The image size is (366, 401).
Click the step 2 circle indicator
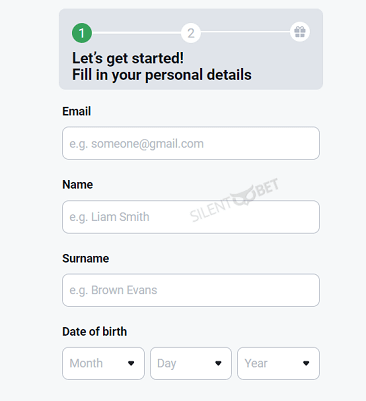pyautogui.click(x=191, y=33)
